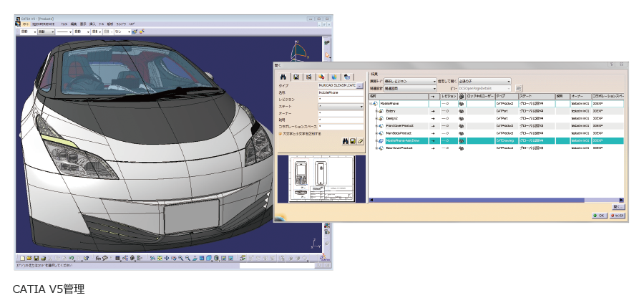Click Undo arrow in CATIA bottom toolbar
Viewport: 644px width, 308px height.
(x=72, y=259)
